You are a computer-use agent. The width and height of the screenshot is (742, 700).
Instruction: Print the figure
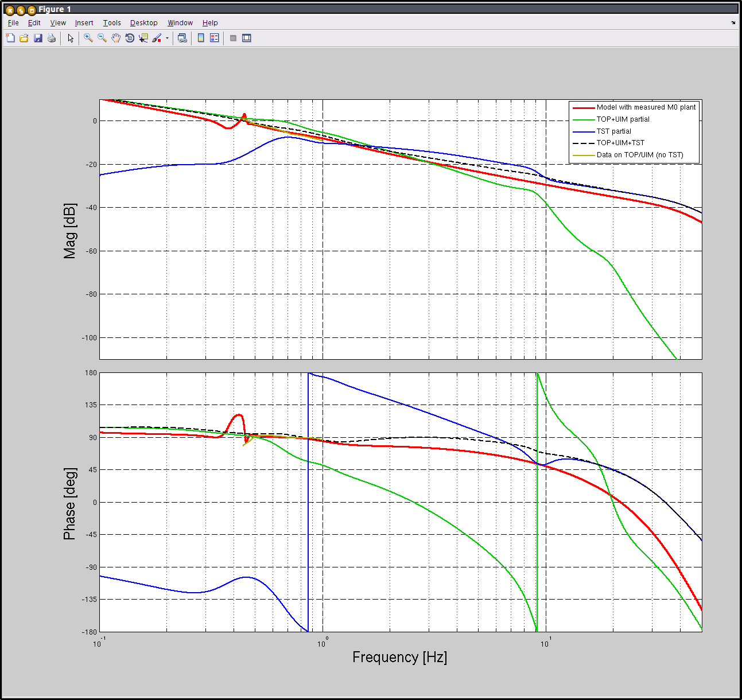point(52,38)
